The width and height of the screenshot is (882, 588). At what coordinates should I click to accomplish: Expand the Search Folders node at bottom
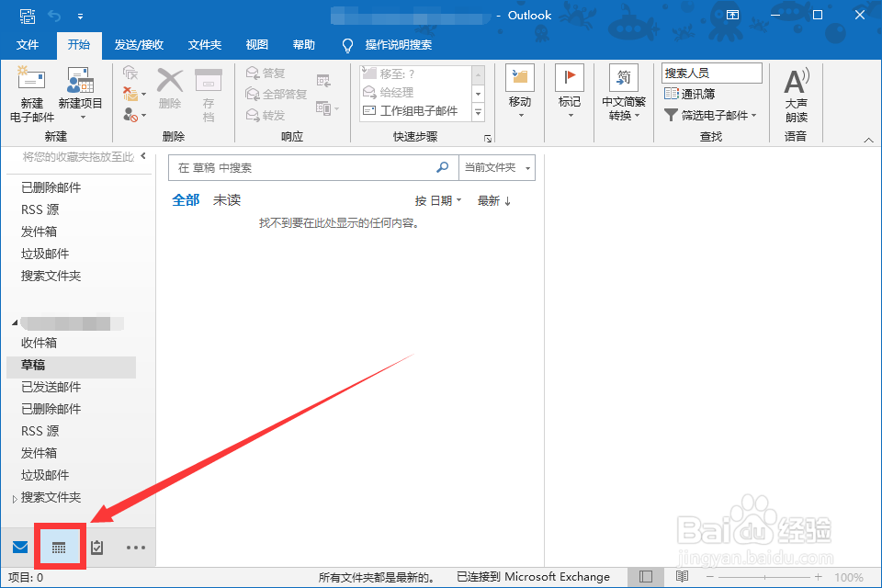15,498
